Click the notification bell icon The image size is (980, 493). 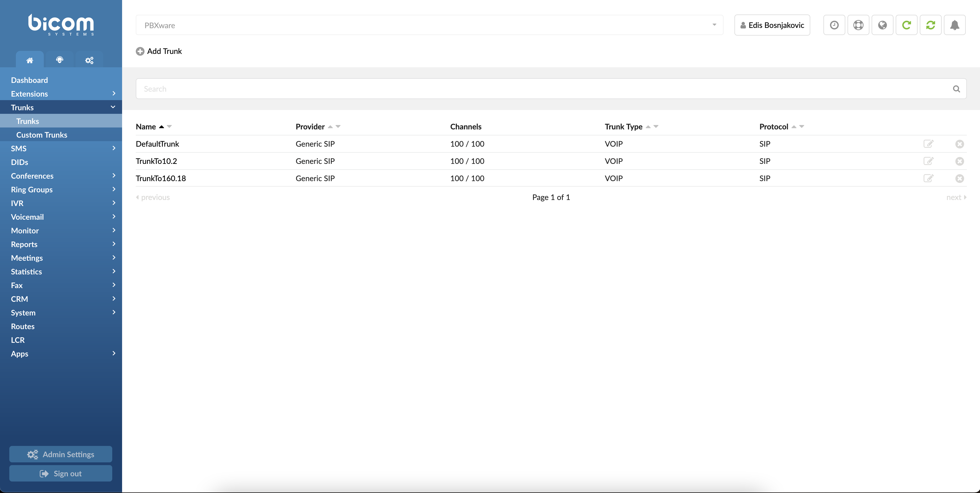click(x=955, y=25)
